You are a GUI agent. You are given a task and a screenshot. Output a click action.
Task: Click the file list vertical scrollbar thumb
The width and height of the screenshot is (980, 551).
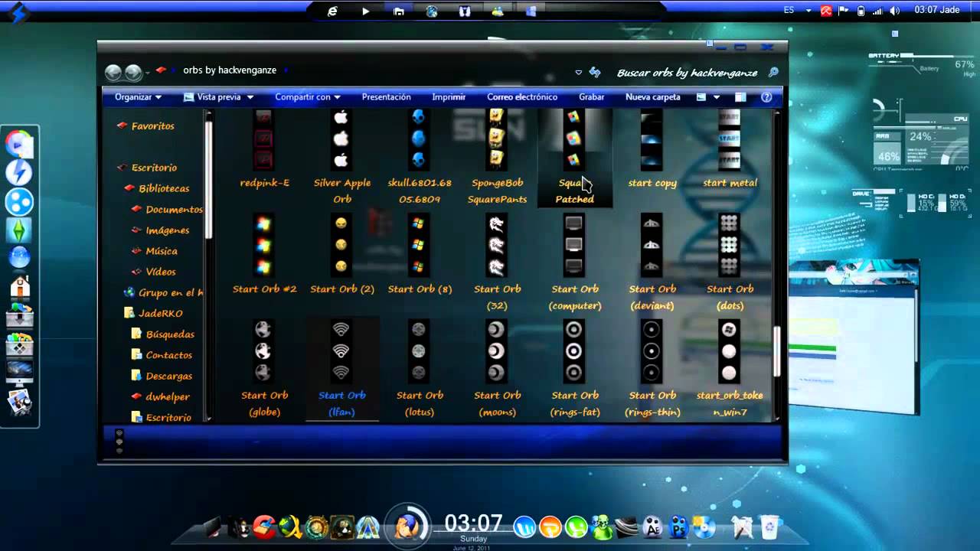point(778,351)
